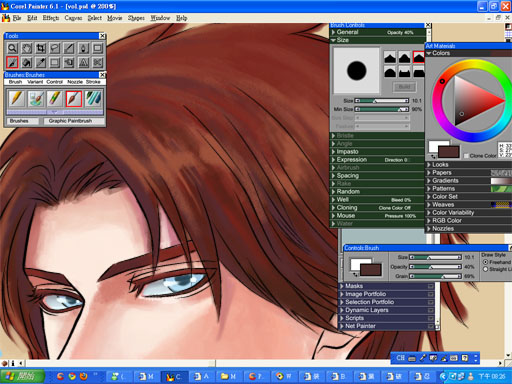512x384 pixels.
Task: Select the Paint Bucket tool
Action: [x=27, y=62]
